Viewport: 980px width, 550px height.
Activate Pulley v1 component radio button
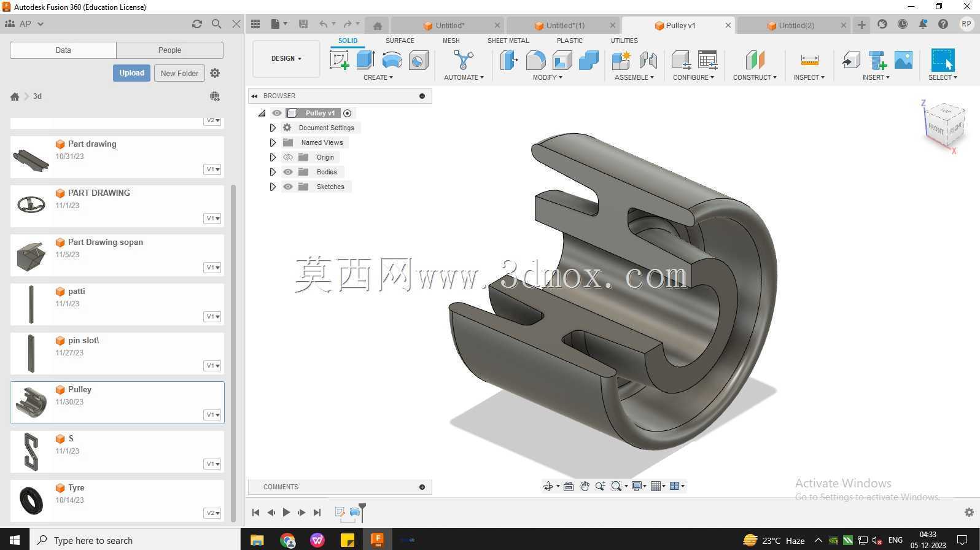coord(348,113)
